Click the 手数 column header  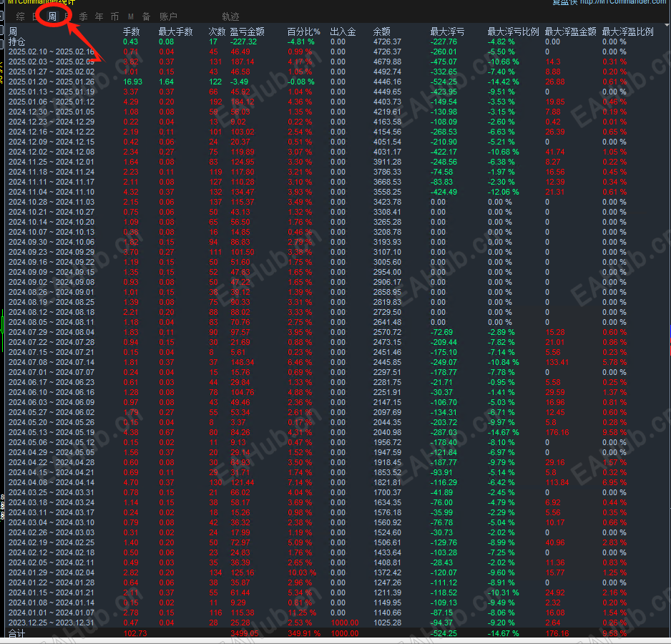[x=132, y=31]
